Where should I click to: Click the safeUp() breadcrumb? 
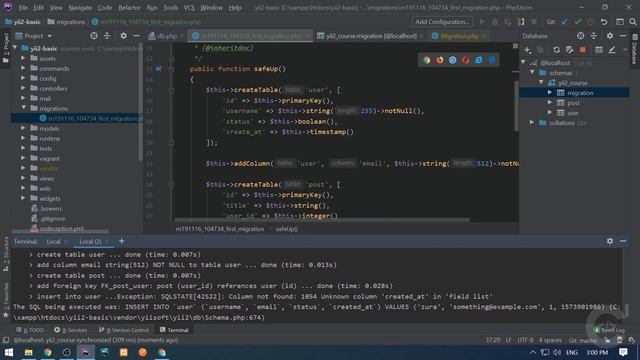[x=287, y=229]
